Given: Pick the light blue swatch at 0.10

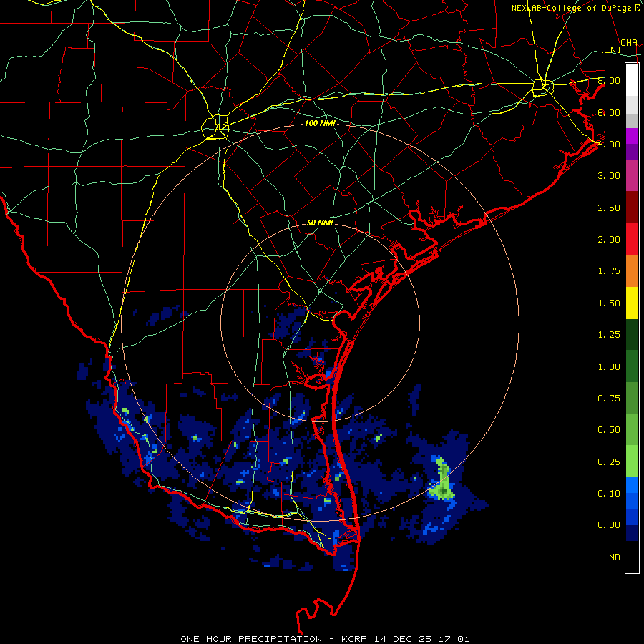Looking at the screenshot, I should point(632,485).
